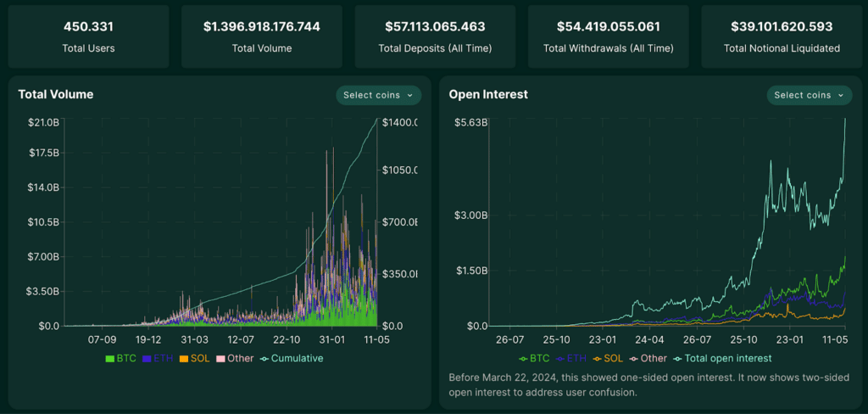Toggle Other line in Open Interest legend

[648, 359]
